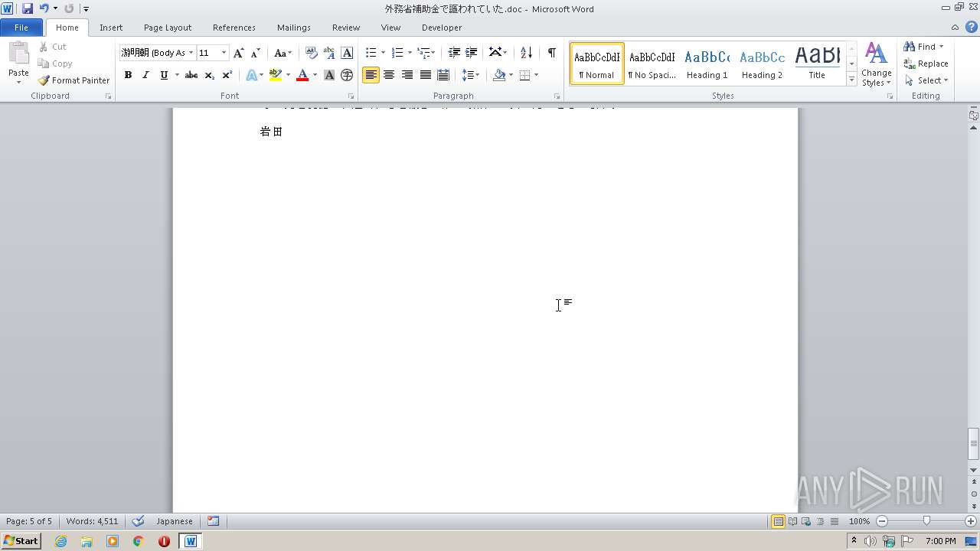
Task: Open text highlight color swatch
Action: click(276, 75)
